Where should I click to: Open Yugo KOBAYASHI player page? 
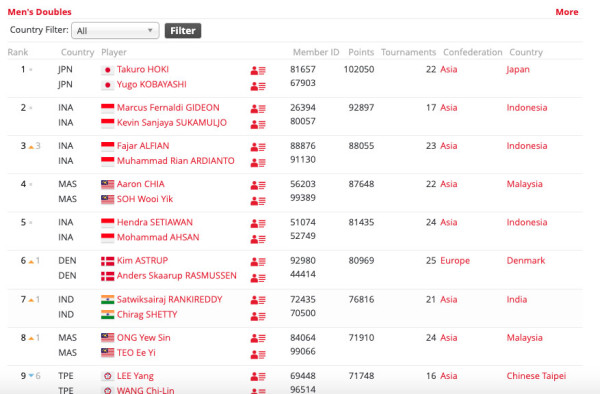pos(152,84)
